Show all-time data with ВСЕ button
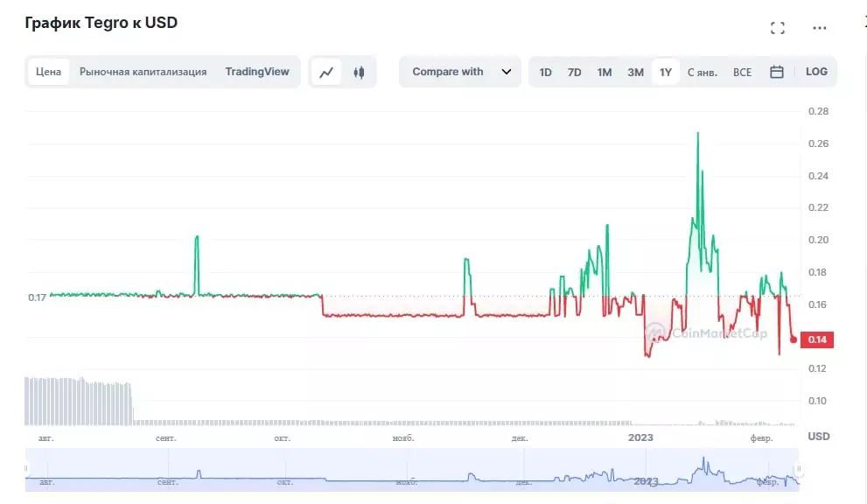This screenshot has height=504, width=867. tap(742, 72)
